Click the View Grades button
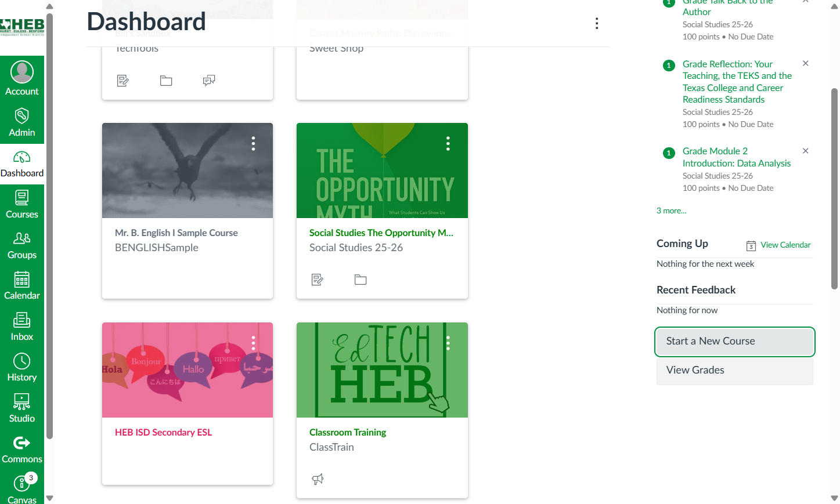This screenshot has height=504, width=840. 734,371
